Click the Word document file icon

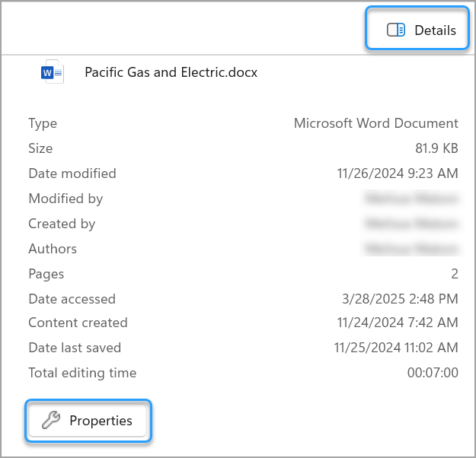coord(52,73)
